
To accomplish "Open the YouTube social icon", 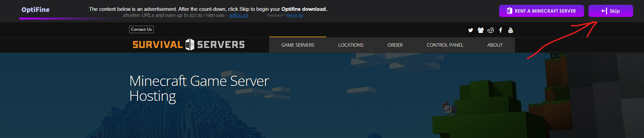I will click(511, 30).
